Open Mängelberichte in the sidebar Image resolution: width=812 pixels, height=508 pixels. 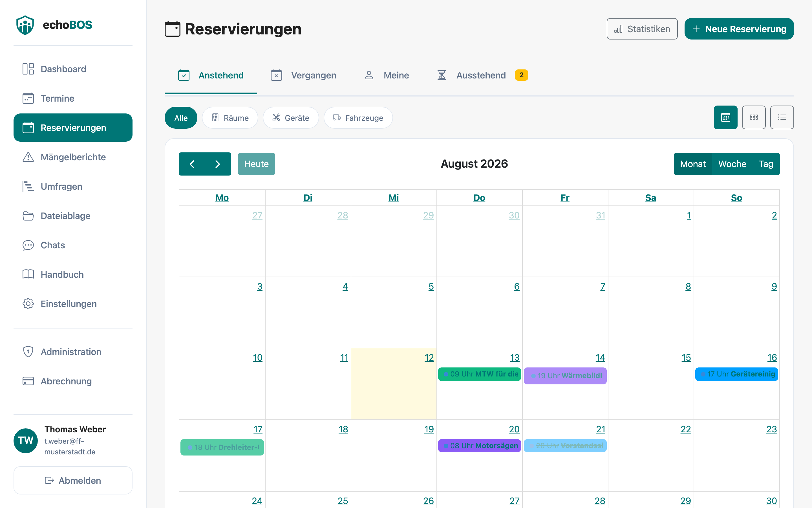73,157
